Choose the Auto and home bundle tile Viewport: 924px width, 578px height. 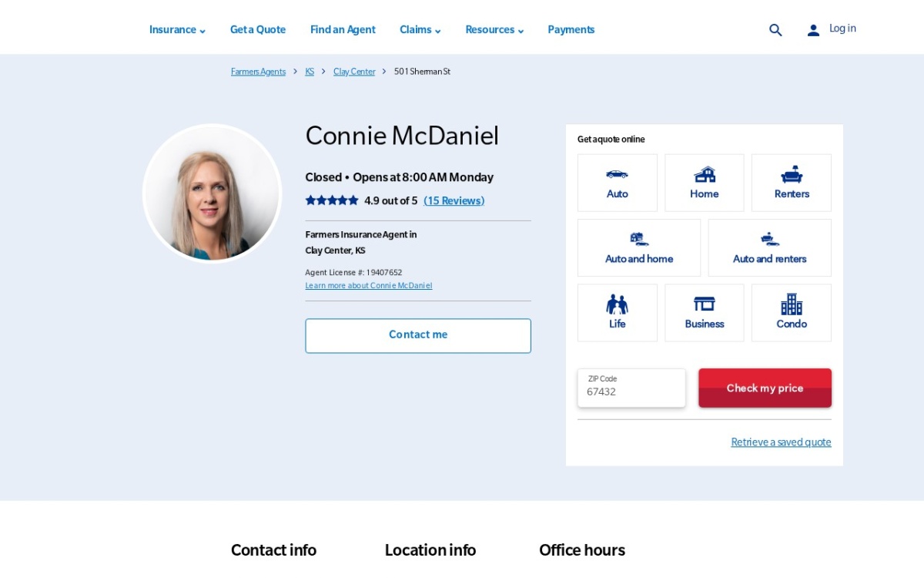(x=639, y=247)
